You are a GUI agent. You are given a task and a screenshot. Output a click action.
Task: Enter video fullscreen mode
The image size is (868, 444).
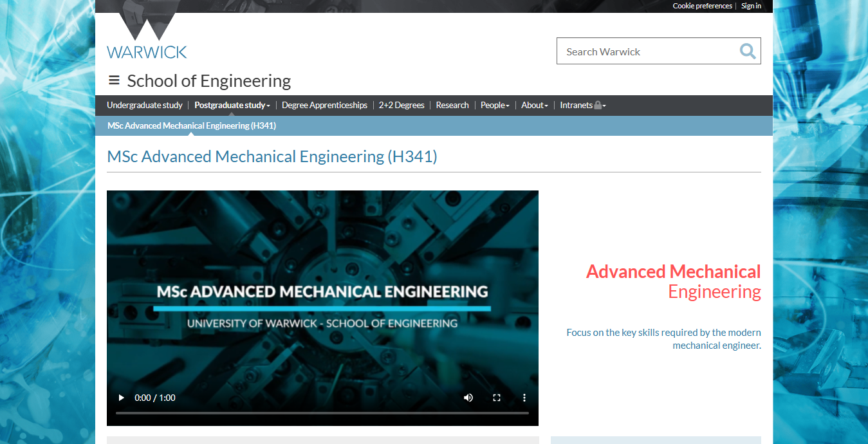coord(496,398)
